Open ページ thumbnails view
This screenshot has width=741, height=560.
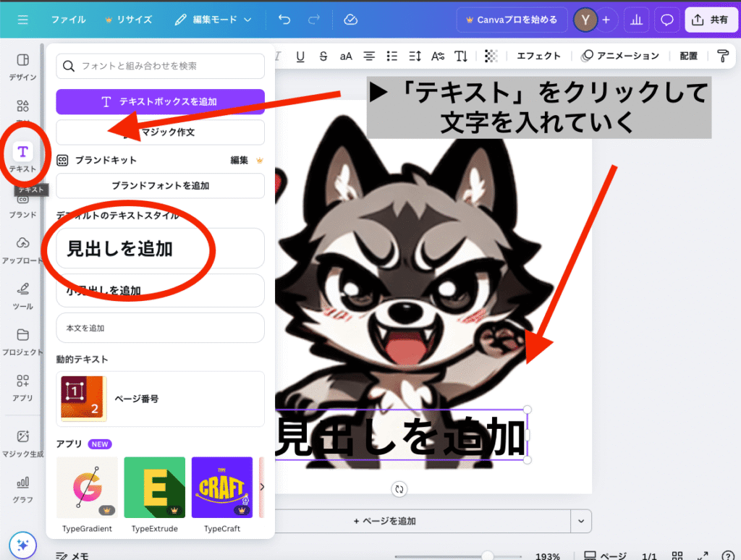click(x=606, y=556)
